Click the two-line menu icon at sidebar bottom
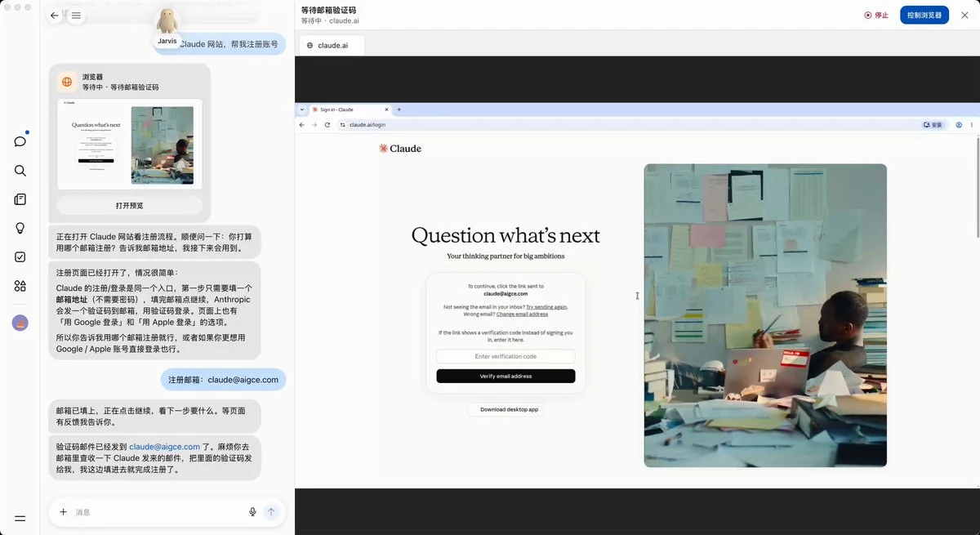 (20, 518)
